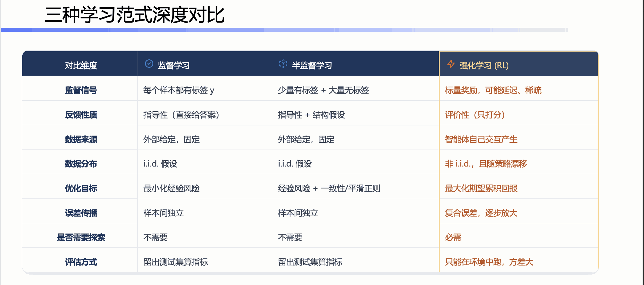Click the cell 每个样本都有标签 y
644x285 pixels.
point(179,90)
